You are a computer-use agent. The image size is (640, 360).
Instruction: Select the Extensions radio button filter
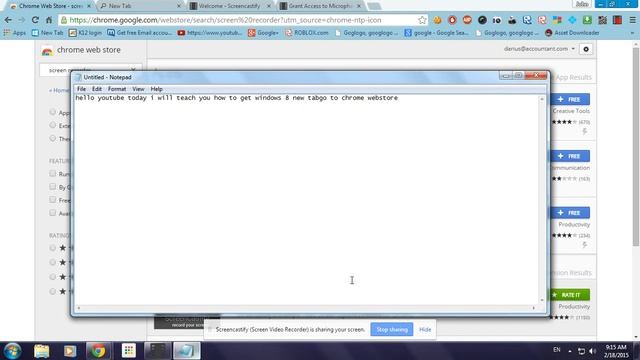[53, 125]
